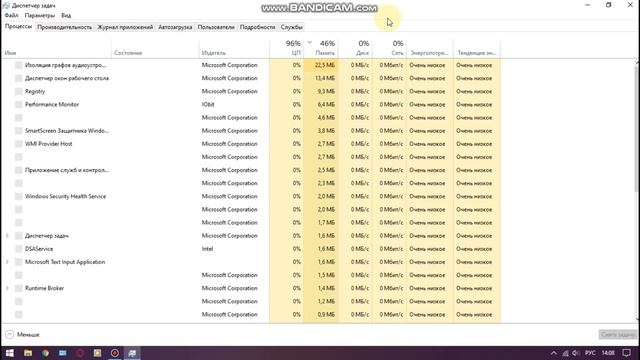Click the Task Manager taskbar icon
The image size is (640, 360).
click(x=132, y=353)
